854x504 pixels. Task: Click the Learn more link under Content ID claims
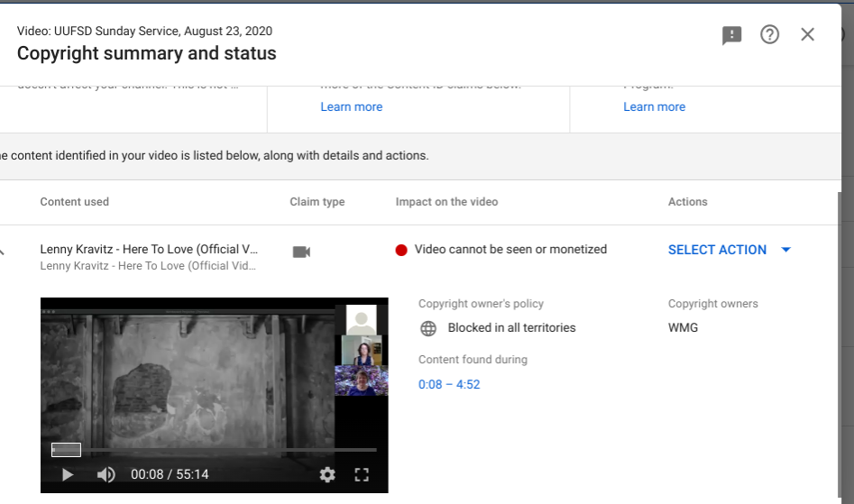(352, 106)
